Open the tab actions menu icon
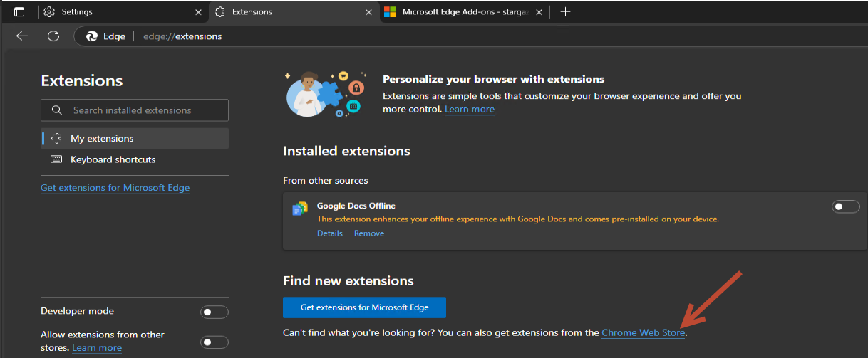868x358 pixels. 19,12
